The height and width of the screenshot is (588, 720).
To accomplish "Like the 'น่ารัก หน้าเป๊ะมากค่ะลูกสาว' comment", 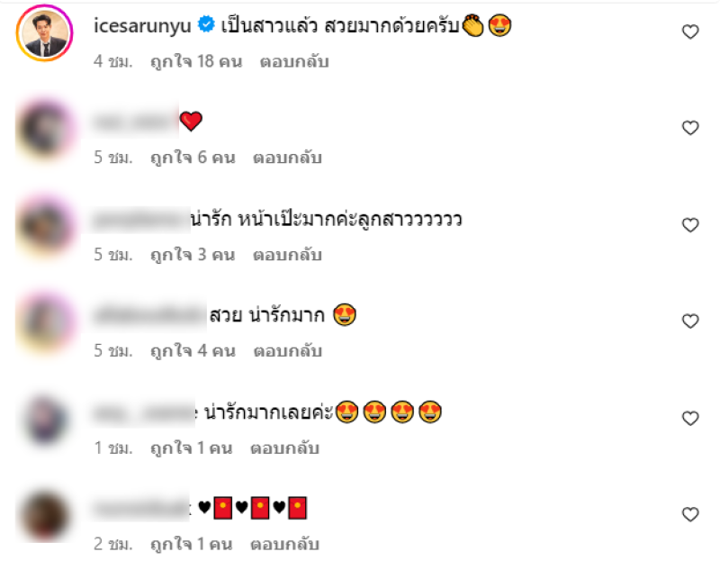I will click(x=690, y=224).
